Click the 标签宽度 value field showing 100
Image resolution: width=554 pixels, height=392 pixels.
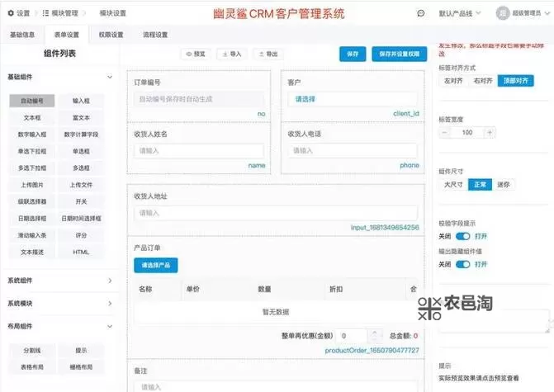click(x=467, y=133)
